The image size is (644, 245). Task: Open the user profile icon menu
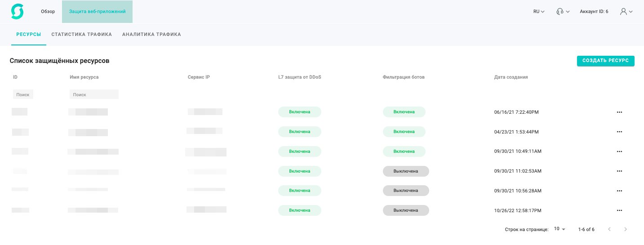click(626, 12)
